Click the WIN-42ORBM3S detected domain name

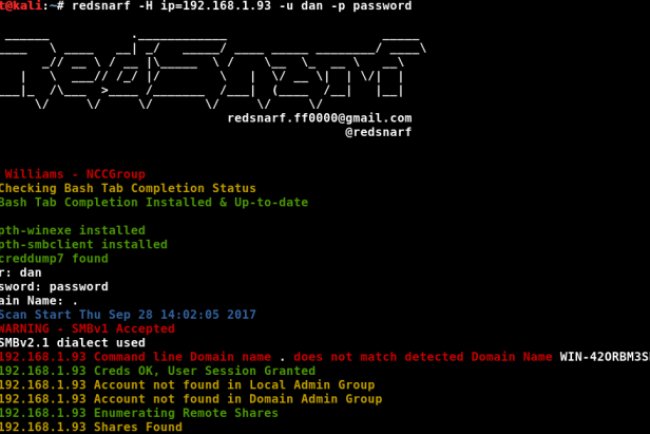604,357
